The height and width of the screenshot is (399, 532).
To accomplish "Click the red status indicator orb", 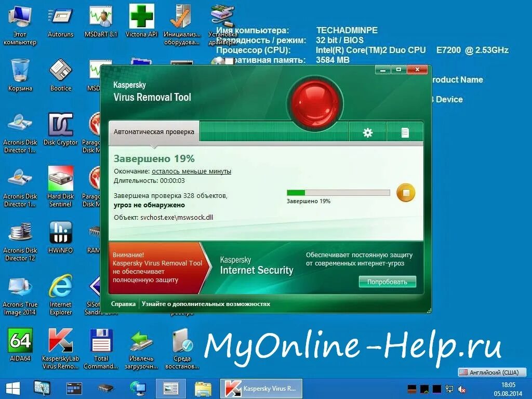I will (x=315, y=103).
